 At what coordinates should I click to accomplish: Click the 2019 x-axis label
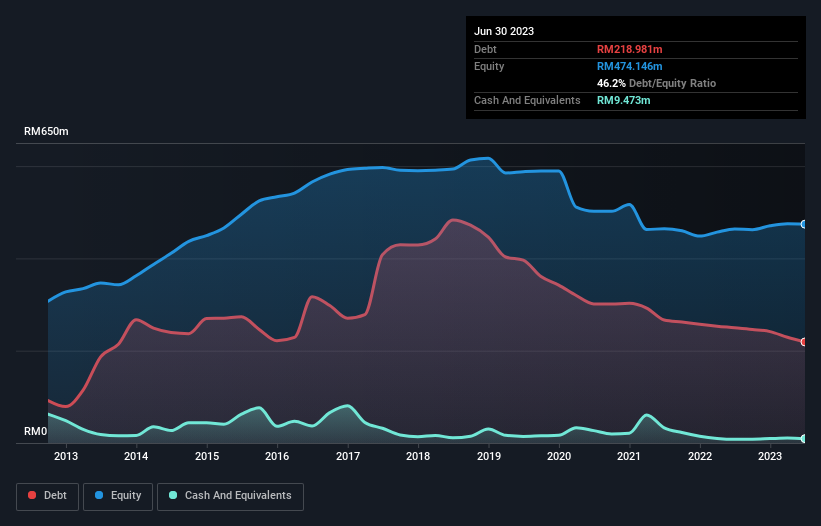(x=489, y=456)
